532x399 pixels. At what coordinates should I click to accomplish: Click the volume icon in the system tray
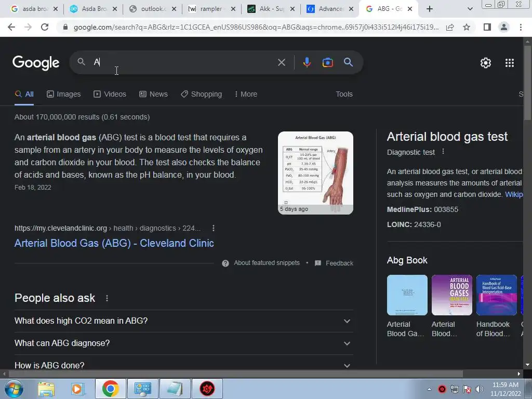pos(479,389)
